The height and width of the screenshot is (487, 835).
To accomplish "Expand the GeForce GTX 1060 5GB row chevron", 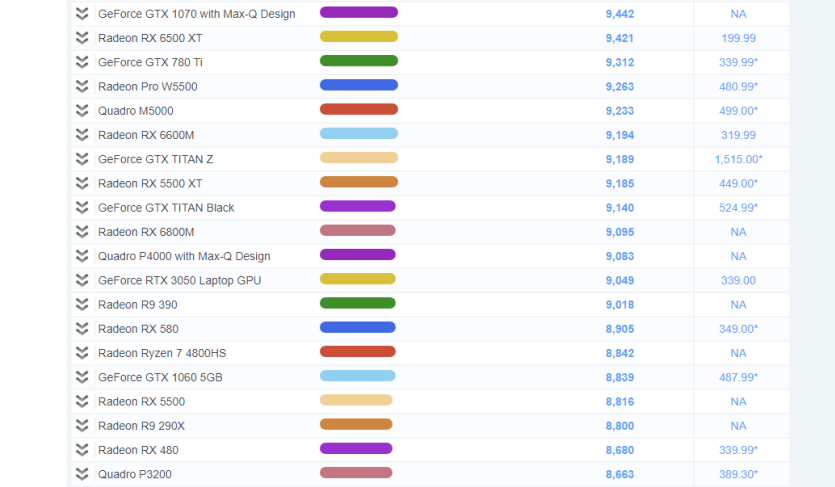I will (81, 377).
